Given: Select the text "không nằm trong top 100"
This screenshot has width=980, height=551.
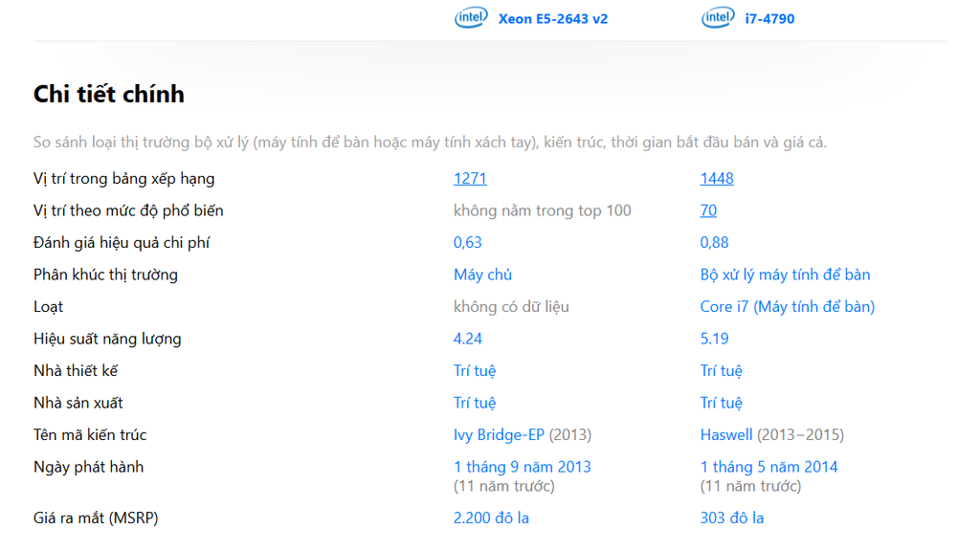Looking at the screenshot, I should tap(543, 210).
